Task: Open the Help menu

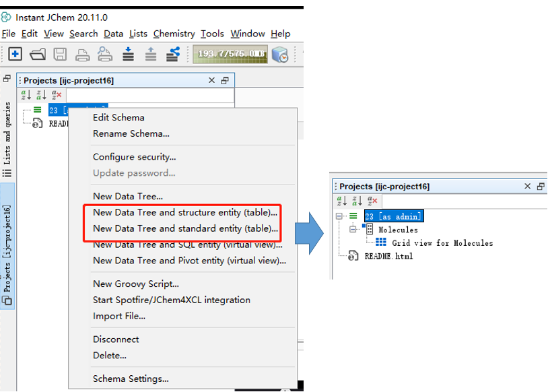Action: tap(280, 34)
